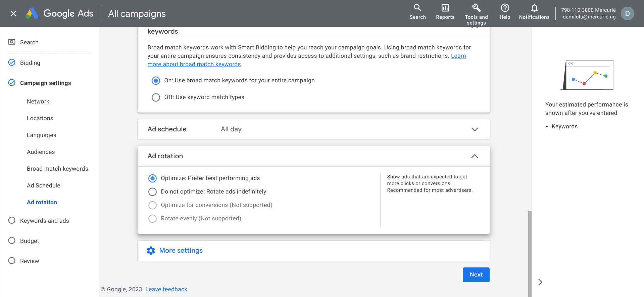
Task: Select "Off: Use keyword match types" option
Action: point(156,97)
